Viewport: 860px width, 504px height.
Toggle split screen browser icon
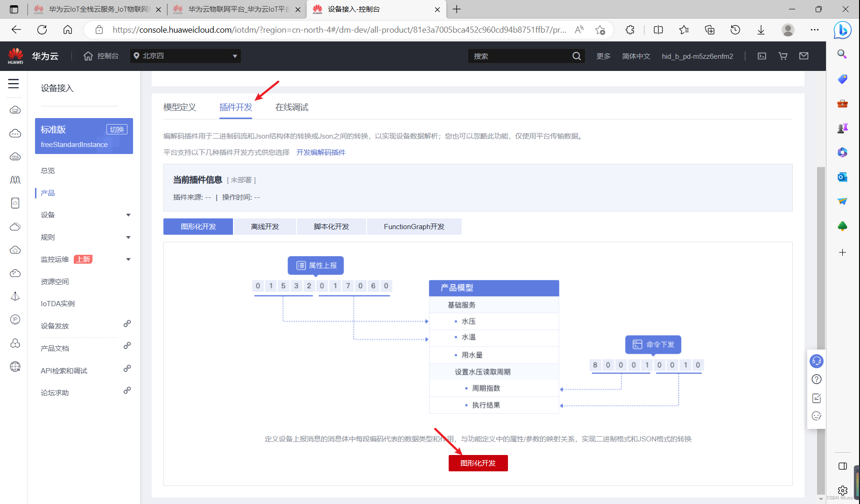(658, 30)
